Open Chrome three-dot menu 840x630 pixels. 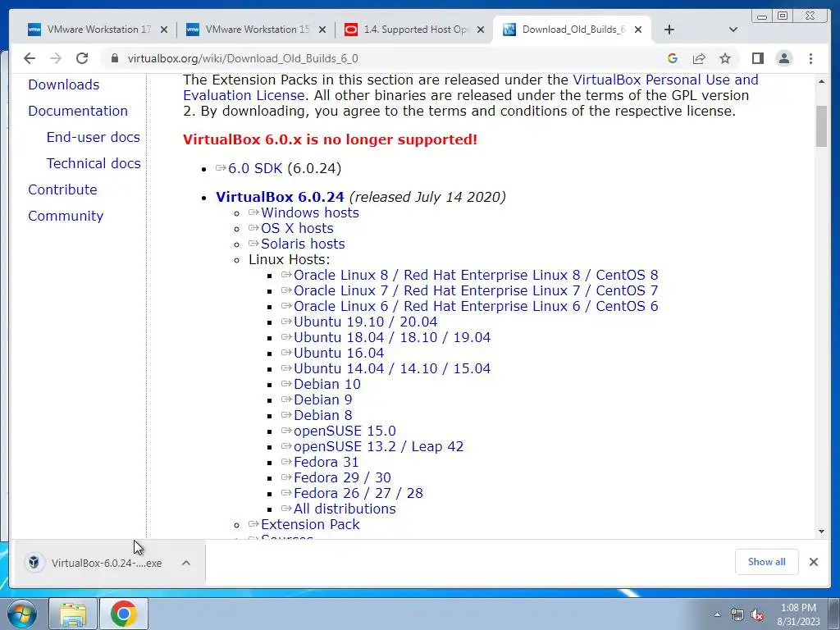811,58
